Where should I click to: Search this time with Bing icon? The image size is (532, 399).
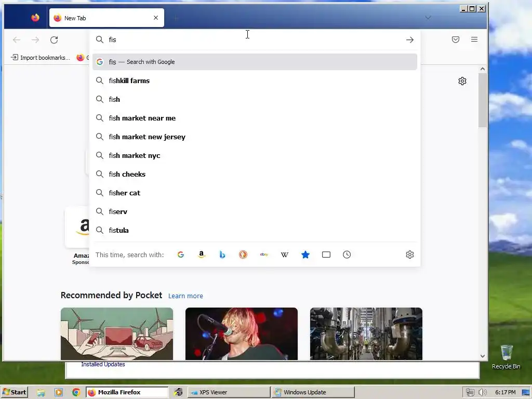click(222, 255)
